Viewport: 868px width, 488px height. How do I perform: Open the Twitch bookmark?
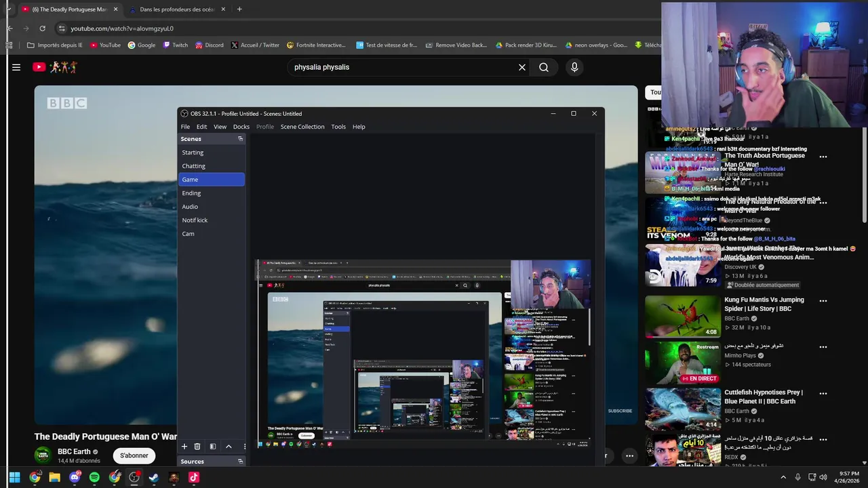pyautogui.click(x=175, y=45)
